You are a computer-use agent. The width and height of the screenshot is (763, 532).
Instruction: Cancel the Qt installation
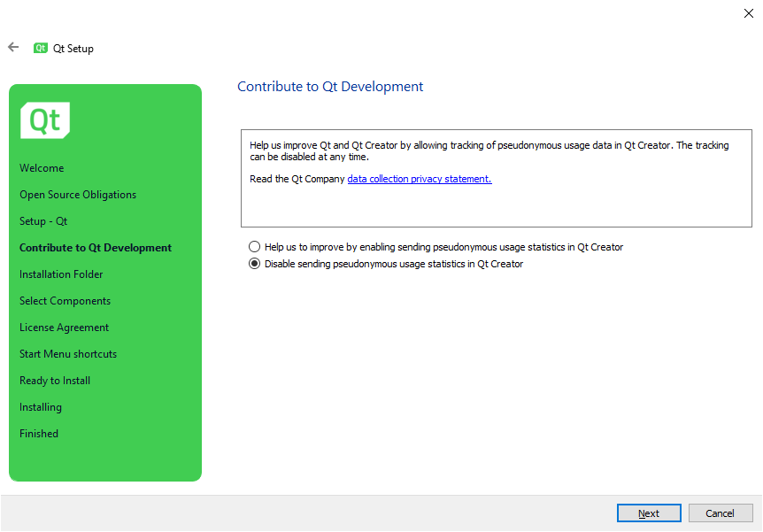point(721,513)
